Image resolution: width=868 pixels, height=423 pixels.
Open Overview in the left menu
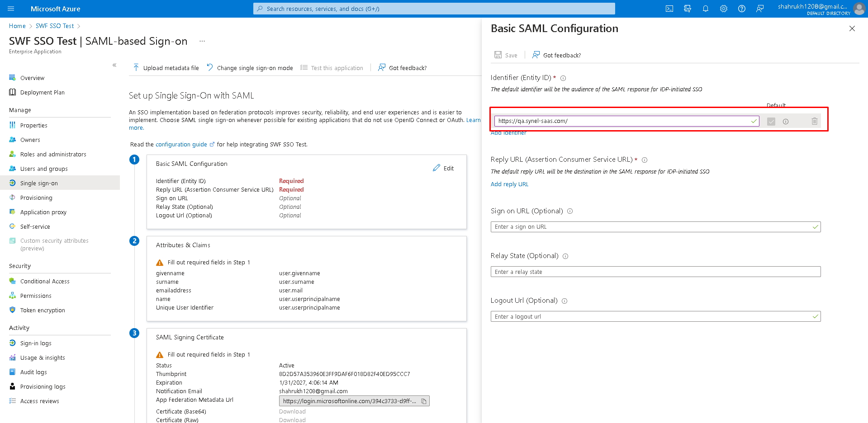[32, 78]
